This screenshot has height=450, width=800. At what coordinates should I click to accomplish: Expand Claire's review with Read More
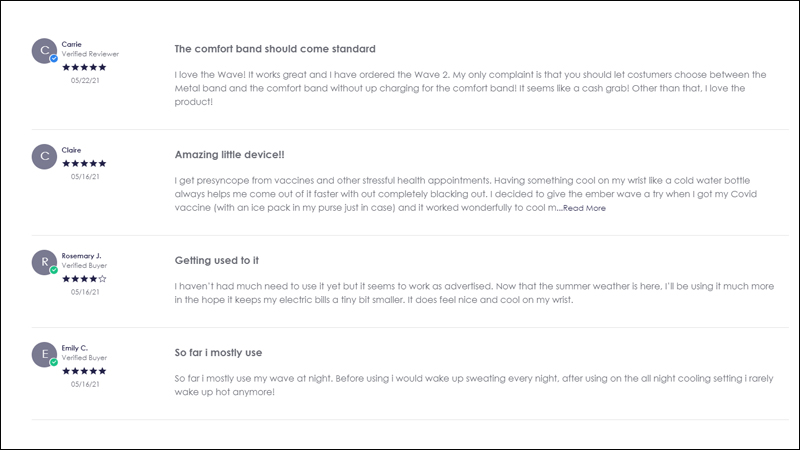tap(584, 208)
